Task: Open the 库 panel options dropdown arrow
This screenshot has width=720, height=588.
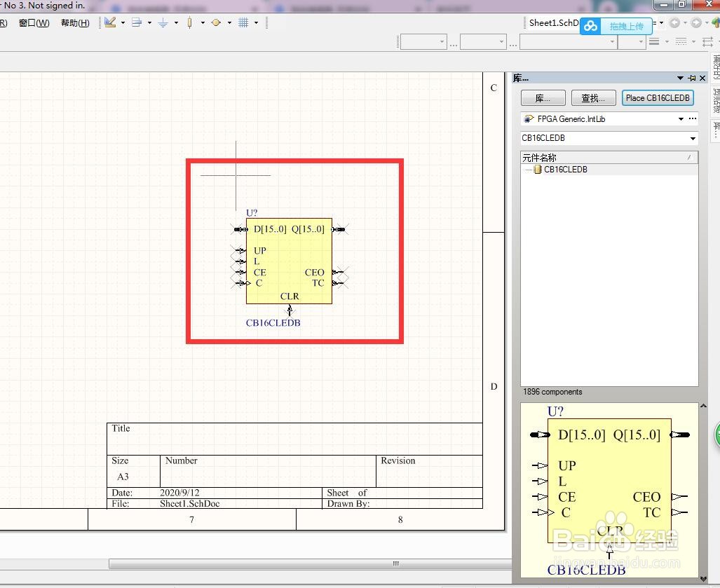Action: (680, 78)
